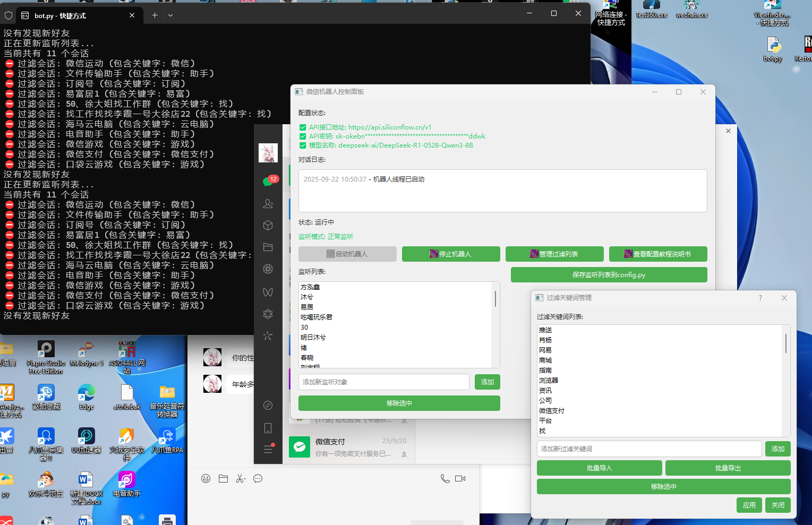Open WeChat Contacts from the sidebar
This screenshot has height=525, width=812.
[268, 203]
